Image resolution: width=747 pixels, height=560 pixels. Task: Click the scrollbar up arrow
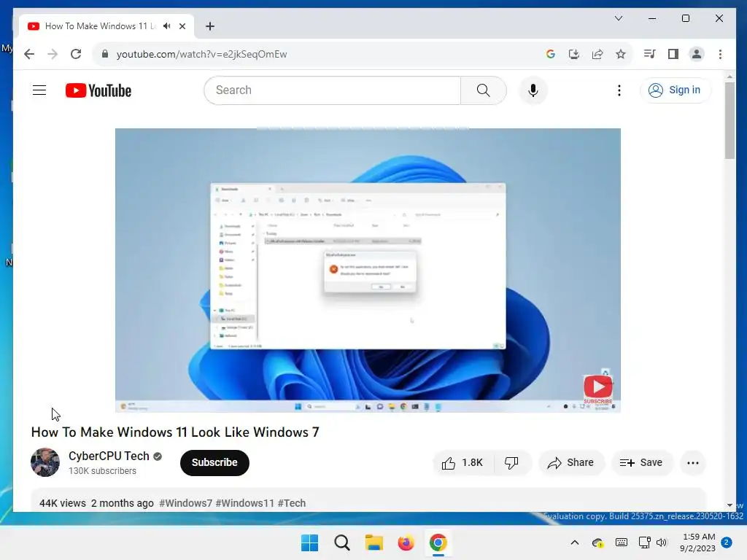tap(729, 77)
